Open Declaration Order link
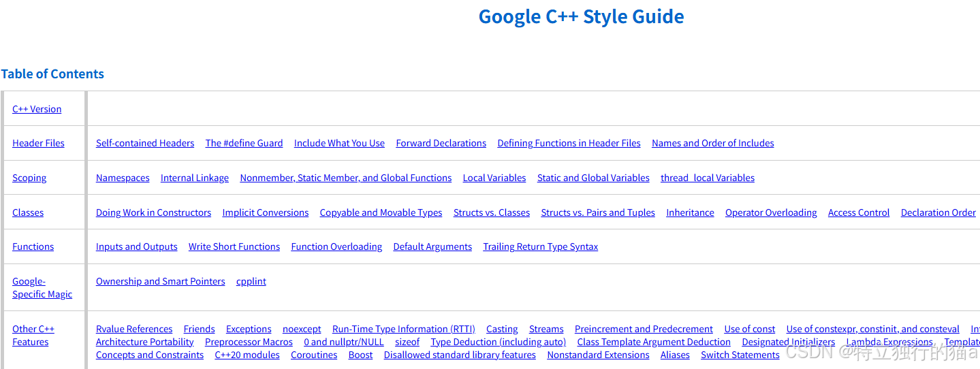980x369 pixels. pos(938,212)
